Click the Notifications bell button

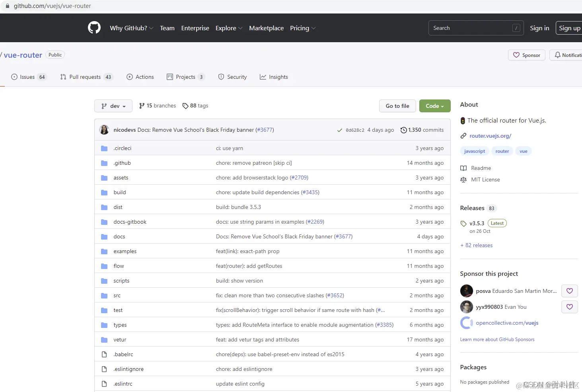tap(566, 55)
